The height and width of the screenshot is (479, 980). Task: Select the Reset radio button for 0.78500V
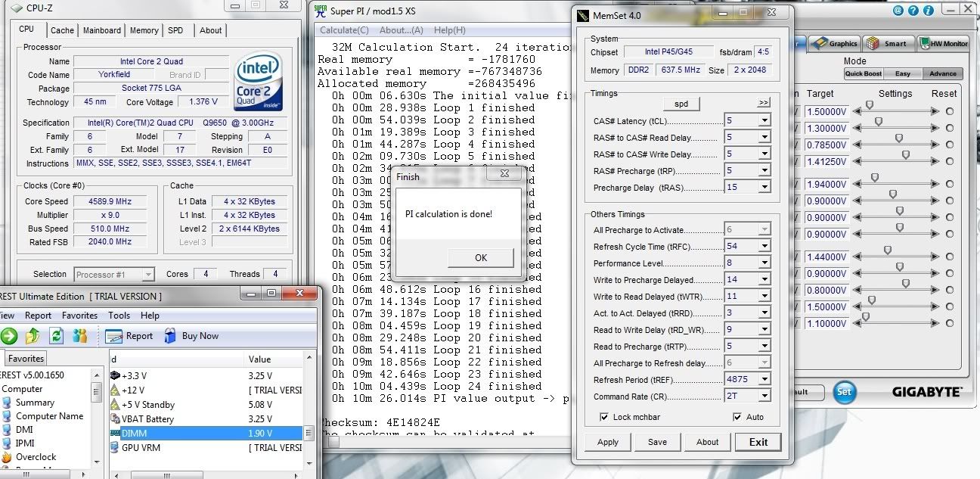[950, 145]
